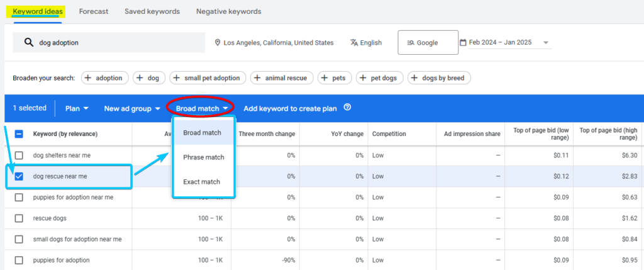
Task: Open the Google search network selector
Action: (428, 42)
